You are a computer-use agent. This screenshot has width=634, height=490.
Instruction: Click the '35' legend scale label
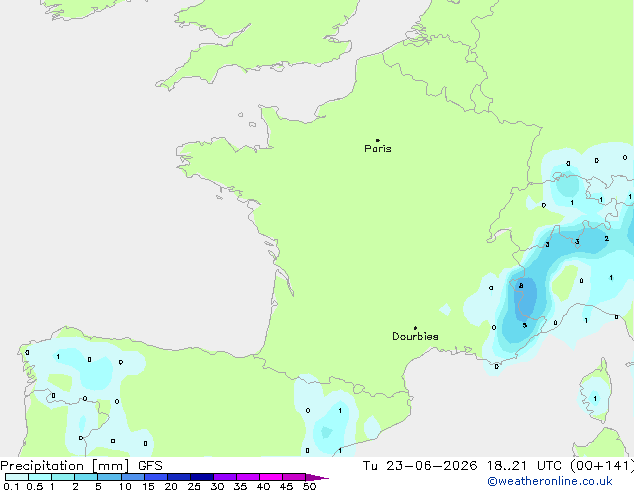(x=240, y=486)
